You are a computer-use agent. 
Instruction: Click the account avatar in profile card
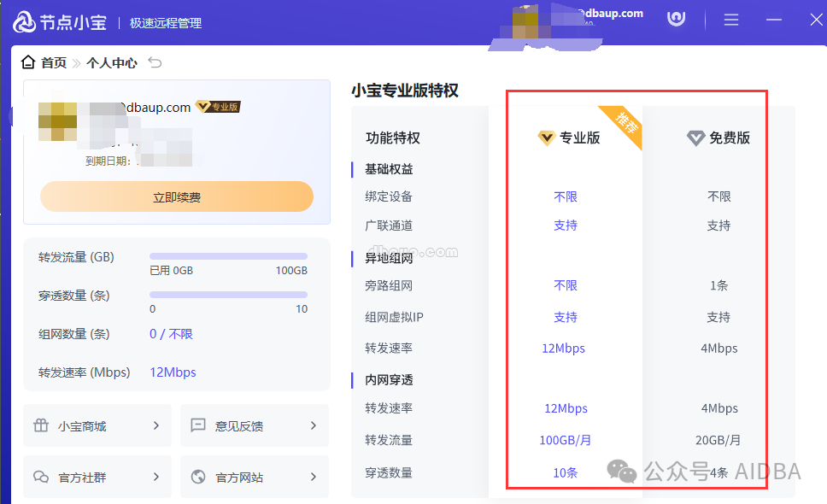click(57, 121)
